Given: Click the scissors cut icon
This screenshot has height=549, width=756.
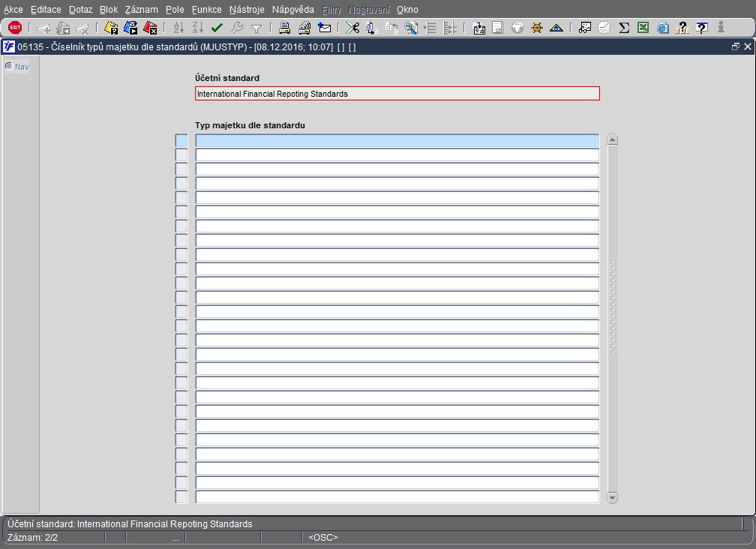Looking at the screenshot, I should (x=352, y=28).
